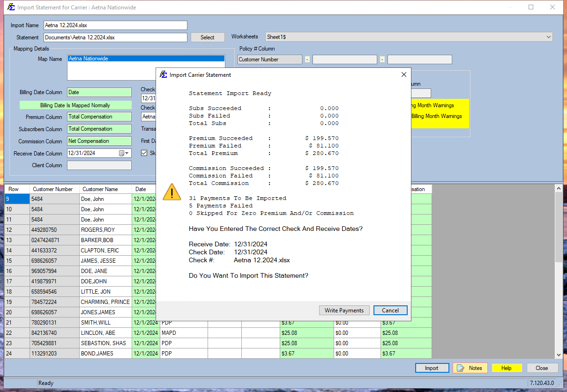Click the Customer Number column header
This screenshot has width=567, height=392.
click(x=54, y=189)
